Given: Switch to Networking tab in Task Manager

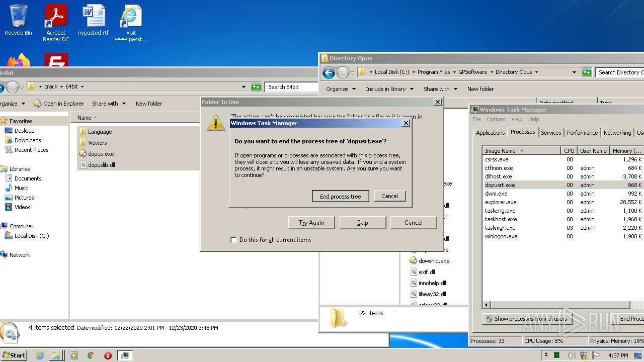Looking at the screenshot, I should pyautogui.click(x=617, y=133).
